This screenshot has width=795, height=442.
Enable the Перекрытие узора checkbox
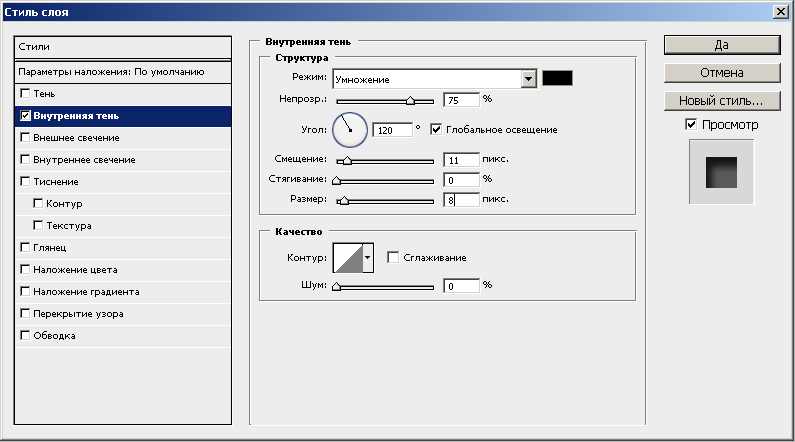(25, 313)
